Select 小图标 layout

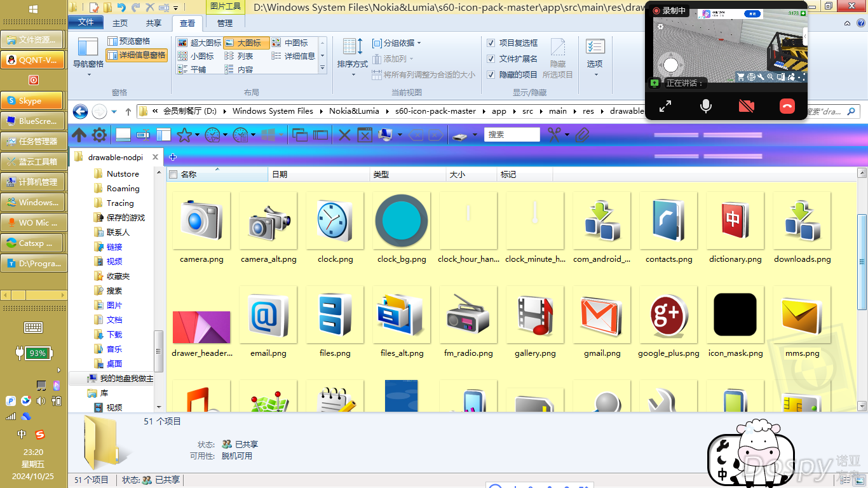[196, 56]
